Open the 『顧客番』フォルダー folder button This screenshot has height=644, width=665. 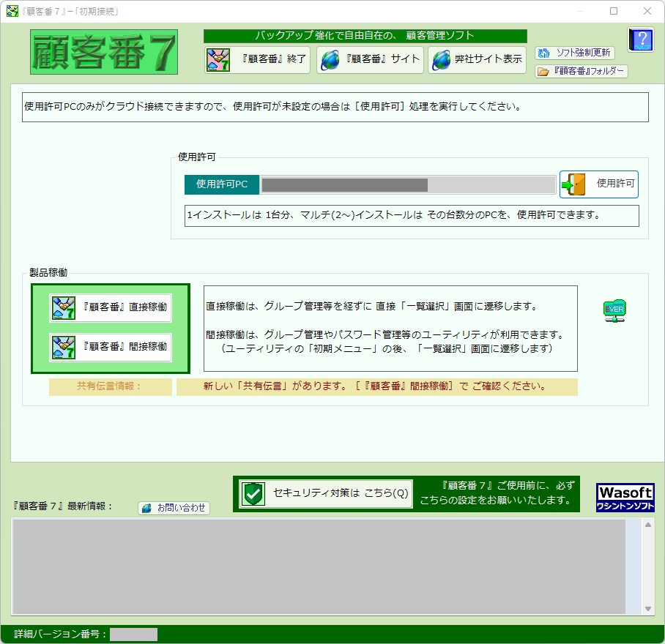581,71
